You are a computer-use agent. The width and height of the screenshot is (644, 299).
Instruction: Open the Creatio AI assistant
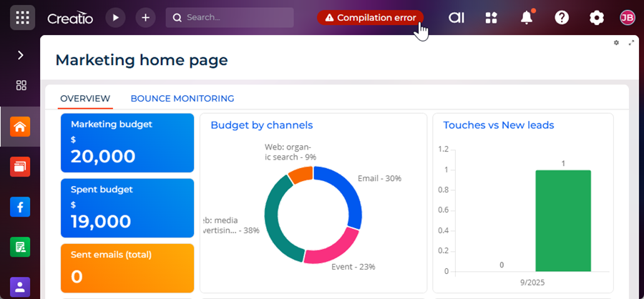457,18
